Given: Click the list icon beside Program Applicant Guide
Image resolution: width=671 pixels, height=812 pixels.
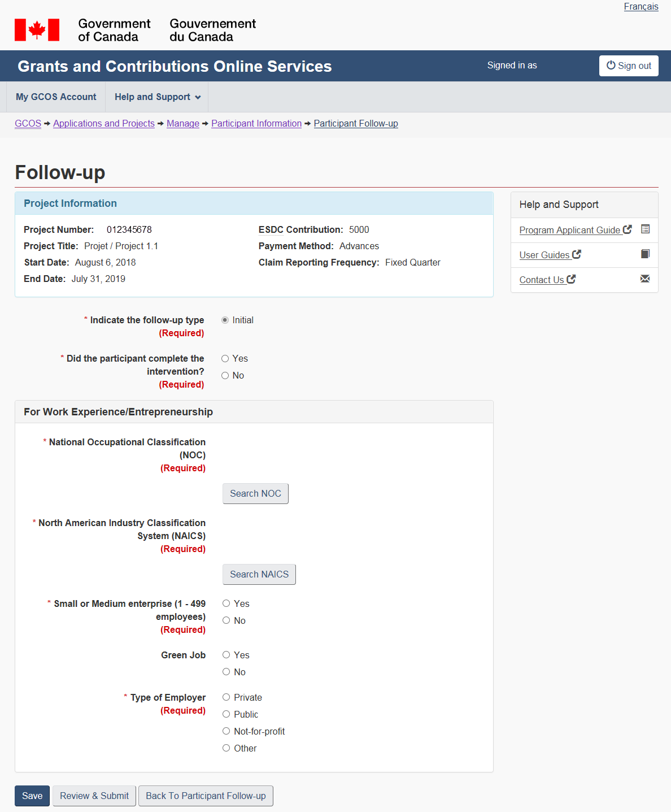Looking at the screenshot, I should [645, 229].
